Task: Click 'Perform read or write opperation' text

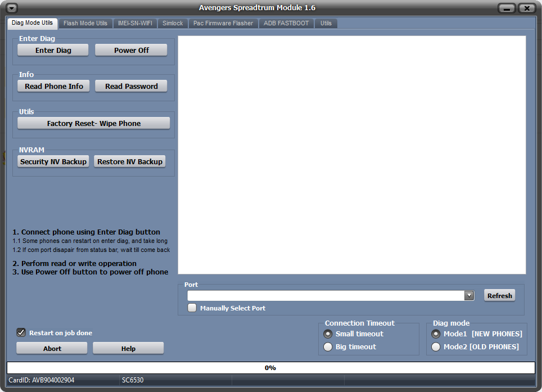Action: click(75, 263)
